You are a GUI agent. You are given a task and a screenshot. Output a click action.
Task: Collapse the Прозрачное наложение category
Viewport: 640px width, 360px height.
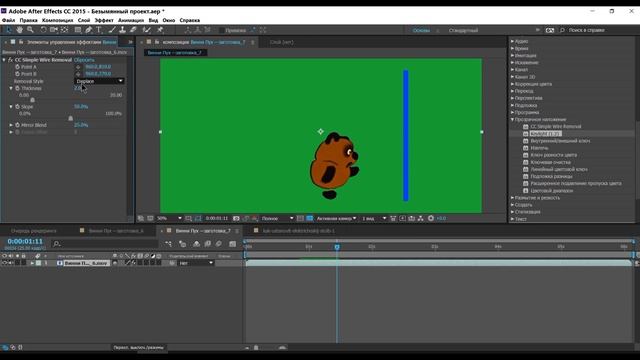(512, 120)
